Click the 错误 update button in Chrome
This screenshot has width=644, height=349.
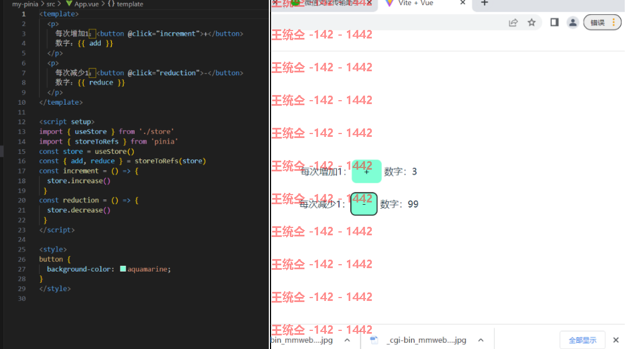(598, 23)
